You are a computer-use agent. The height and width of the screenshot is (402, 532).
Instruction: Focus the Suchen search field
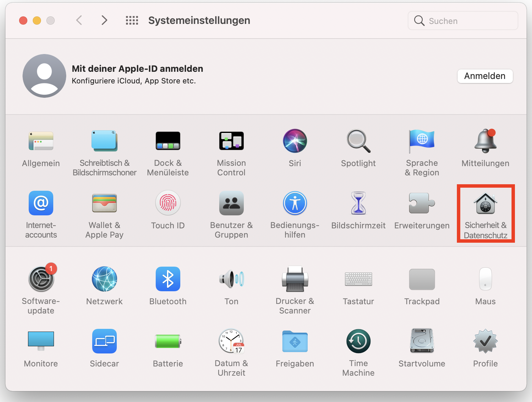(463, 21)
